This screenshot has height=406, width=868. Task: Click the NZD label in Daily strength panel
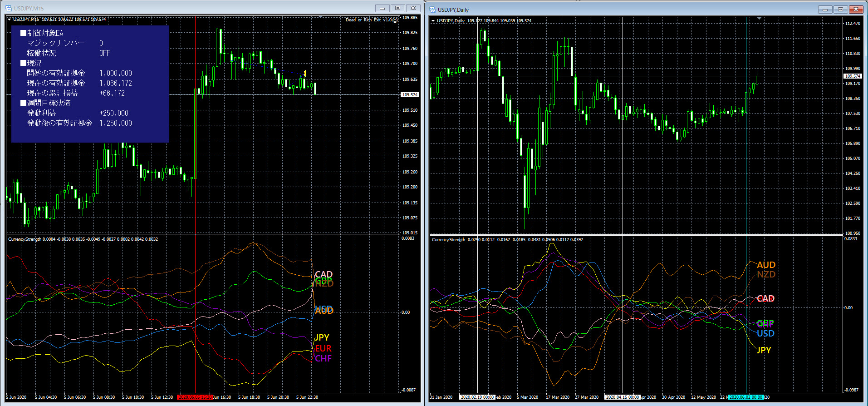[766, 274]
